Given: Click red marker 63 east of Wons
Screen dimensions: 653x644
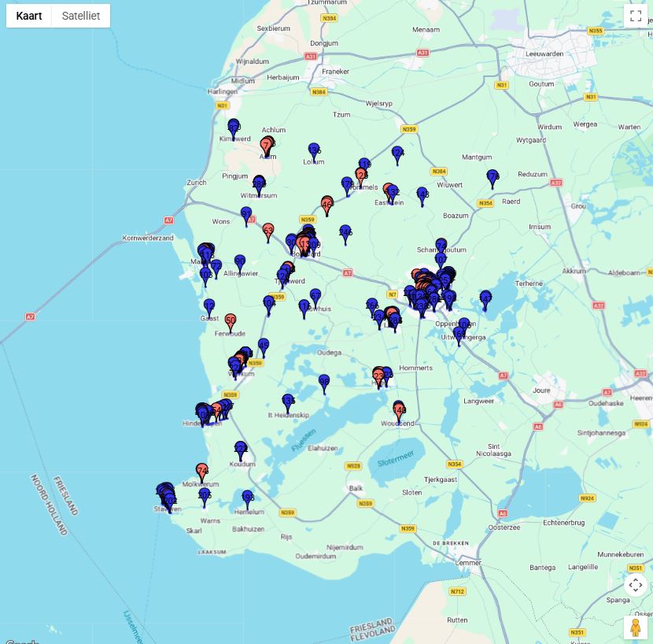Looking at the screenshot, I should 268,231.
